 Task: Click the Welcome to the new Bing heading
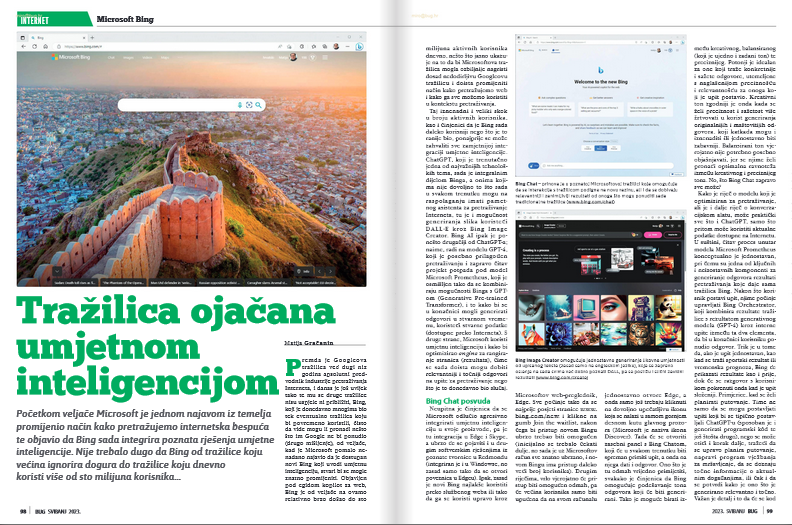pos(601,82)
